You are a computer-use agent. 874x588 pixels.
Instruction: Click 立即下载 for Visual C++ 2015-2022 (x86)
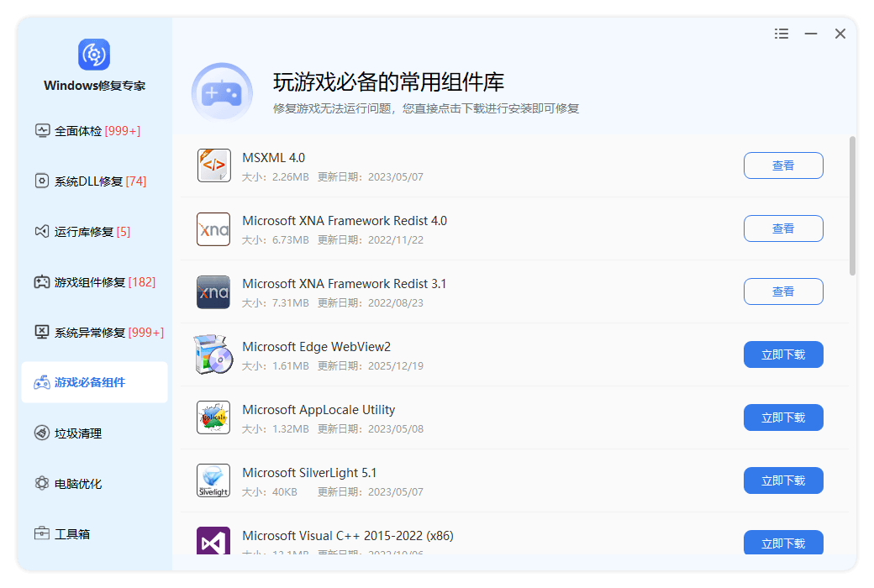(x=783, y=543)
